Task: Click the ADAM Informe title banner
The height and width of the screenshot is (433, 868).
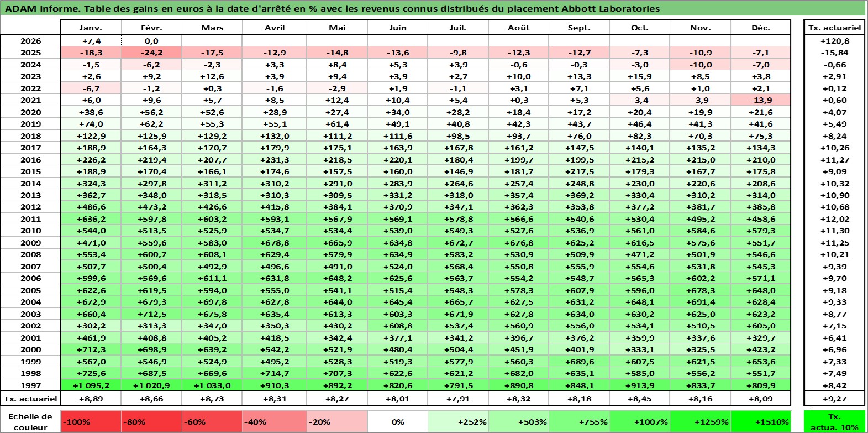Action: 433,8
